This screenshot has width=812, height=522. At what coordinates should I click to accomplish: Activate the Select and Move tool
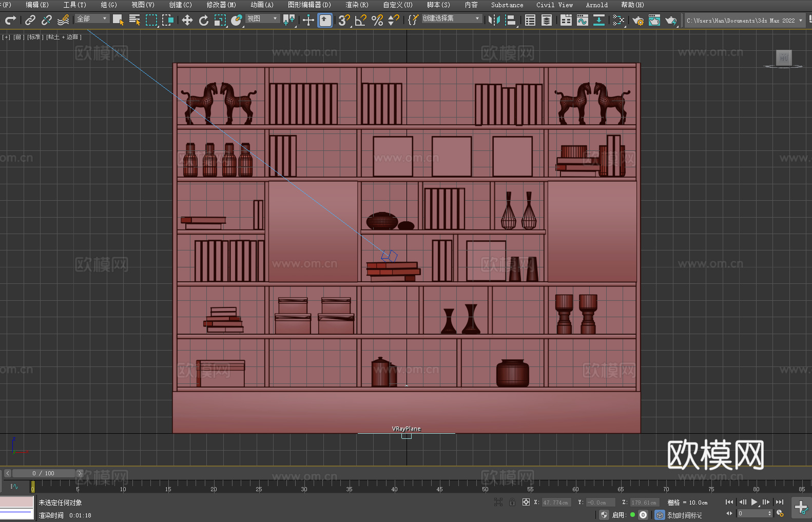coord(187,20)
